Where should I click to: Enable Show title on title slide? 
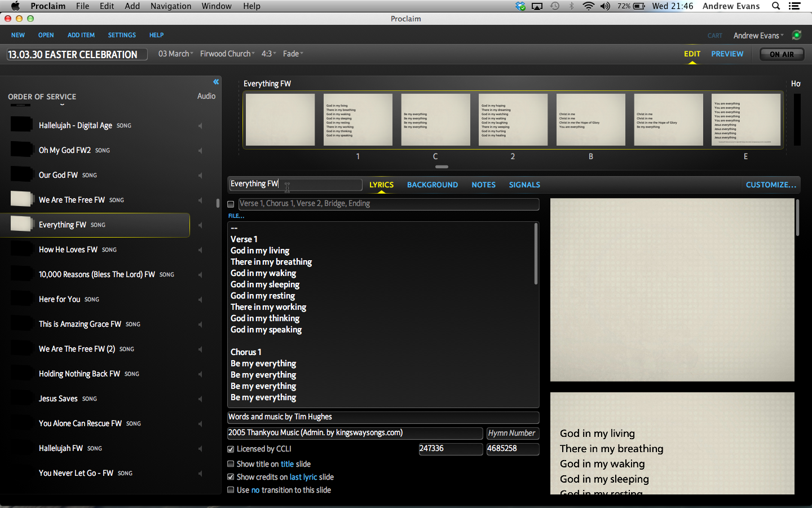pos(231,464)
